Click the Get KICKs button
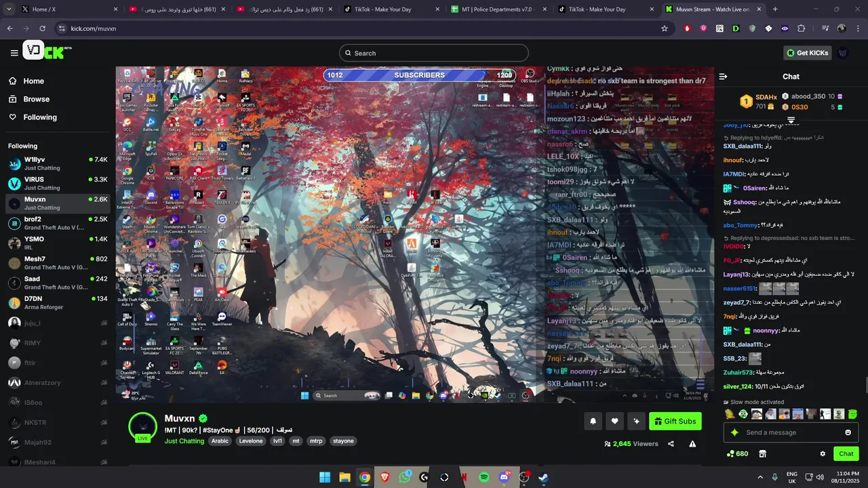Screen dimensions: 868x488 click(x=808, y=53)
